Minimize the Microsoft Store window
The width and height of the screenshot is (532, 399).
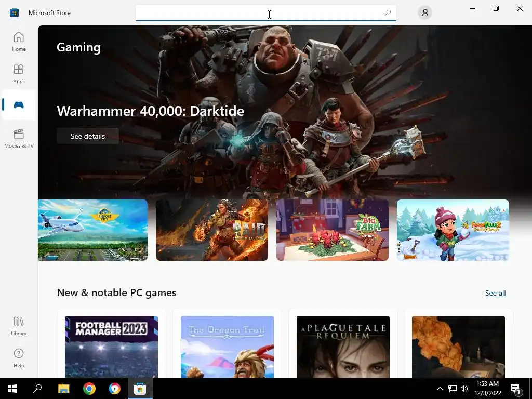point(472,8)
